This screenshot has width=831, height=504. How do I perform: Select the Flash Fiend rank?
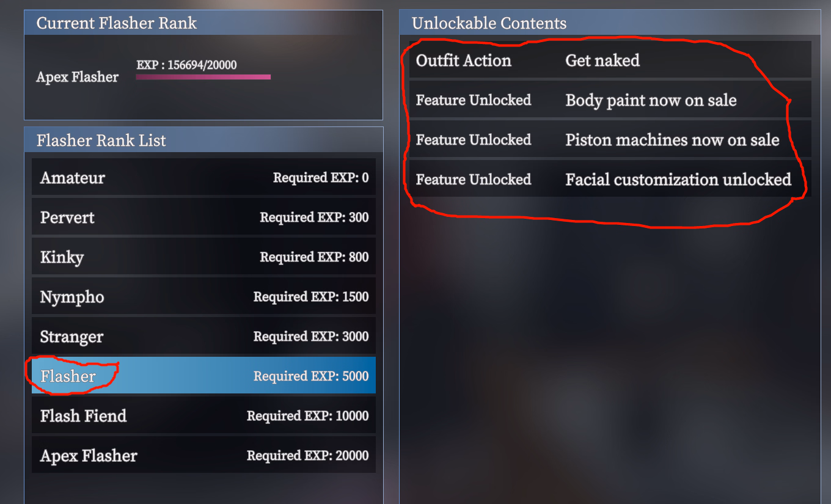203,416
